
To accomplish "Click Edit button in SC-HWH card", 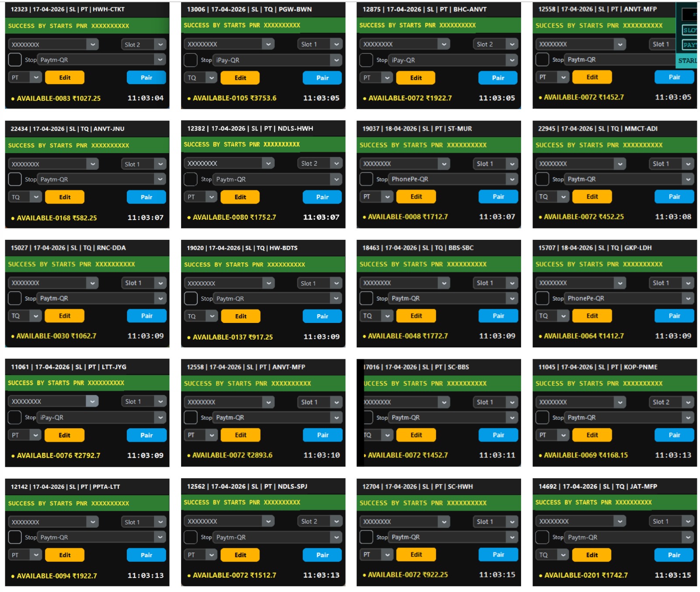I will pyautogui.click(x=416, y=554).
